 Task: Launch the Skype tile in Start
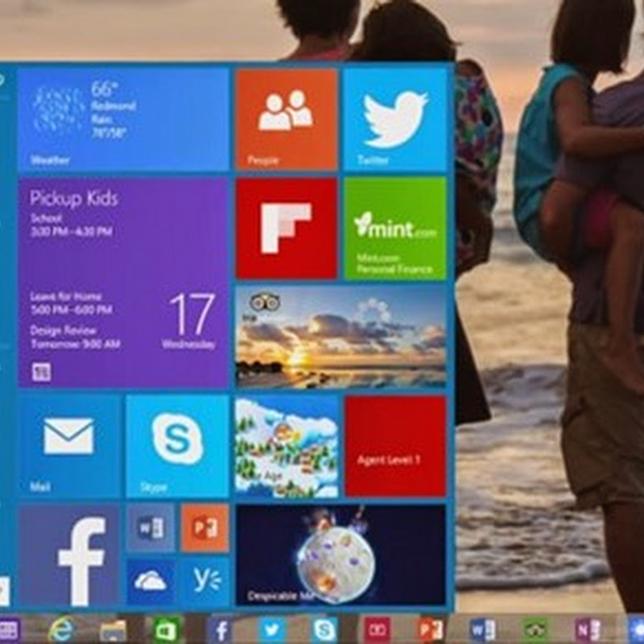(177, 445)
